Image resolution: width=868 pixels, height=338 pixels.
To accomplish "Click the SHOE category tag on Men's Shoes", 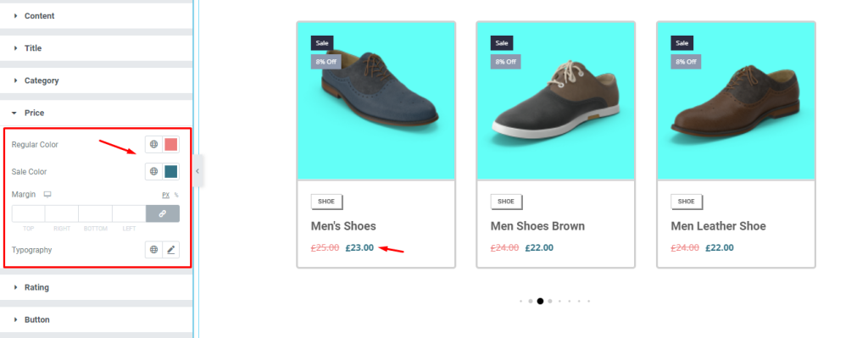I will point(326,202).
